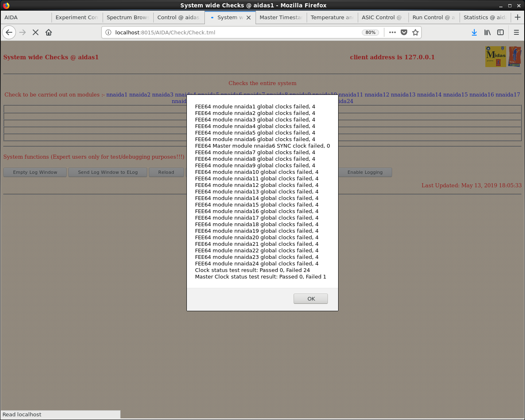The height and width of the screenshot is (420, 525).
Task: Minimize the Firefox window
Action: (501, 5)
